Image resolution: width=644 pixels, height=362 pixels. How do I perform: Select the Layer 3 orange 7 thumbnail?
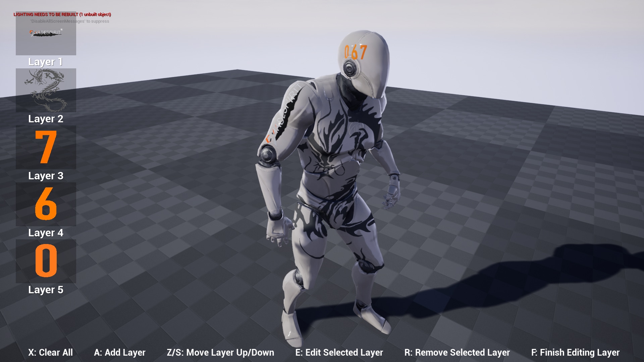46,147
